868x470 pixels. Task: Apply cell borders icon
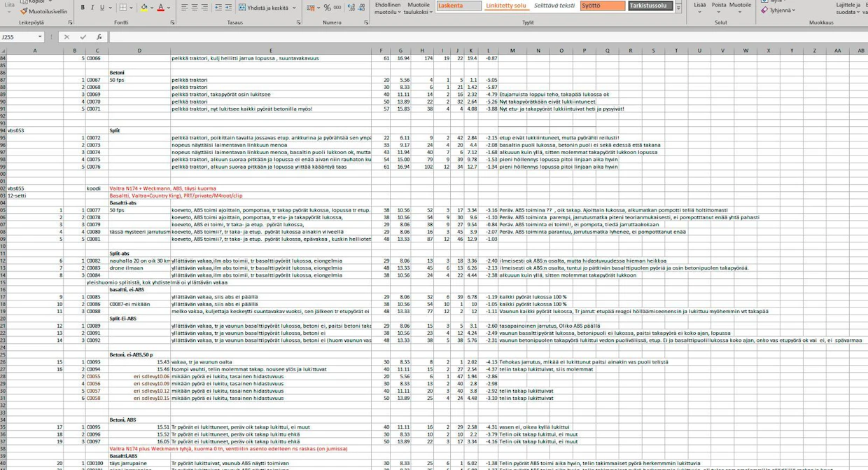[x=123, y=8]
